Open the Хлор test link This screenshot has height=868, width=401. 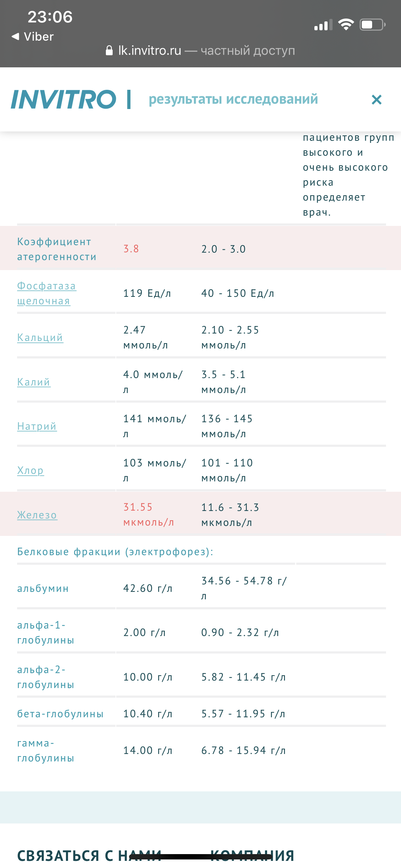coord(31,470)
